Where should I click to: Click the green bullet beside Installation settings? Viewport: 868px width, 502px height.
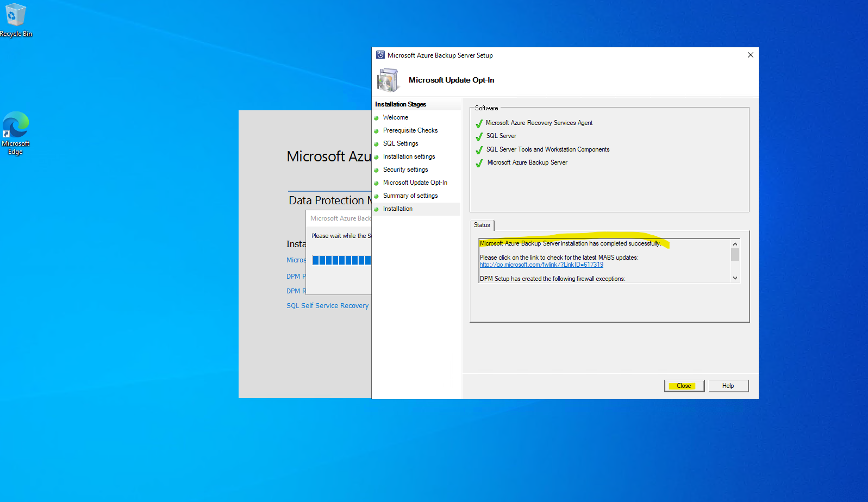pyautogui.click(x=376, y=157)
